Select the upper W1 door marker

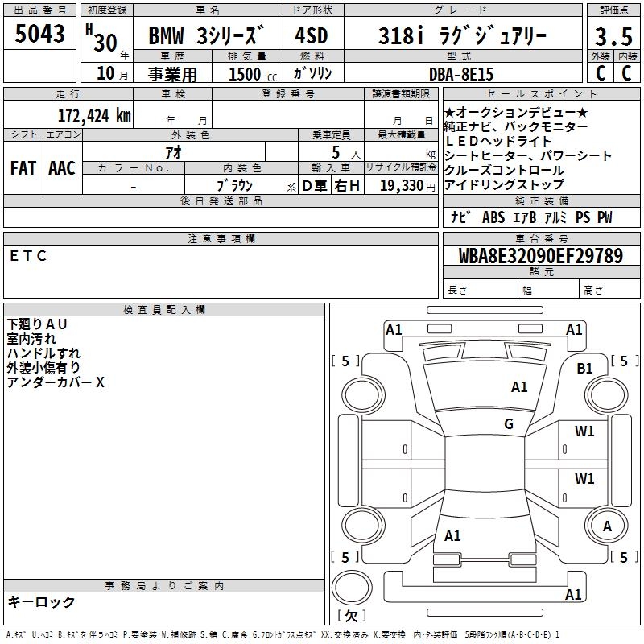click(x=584, y=431)
